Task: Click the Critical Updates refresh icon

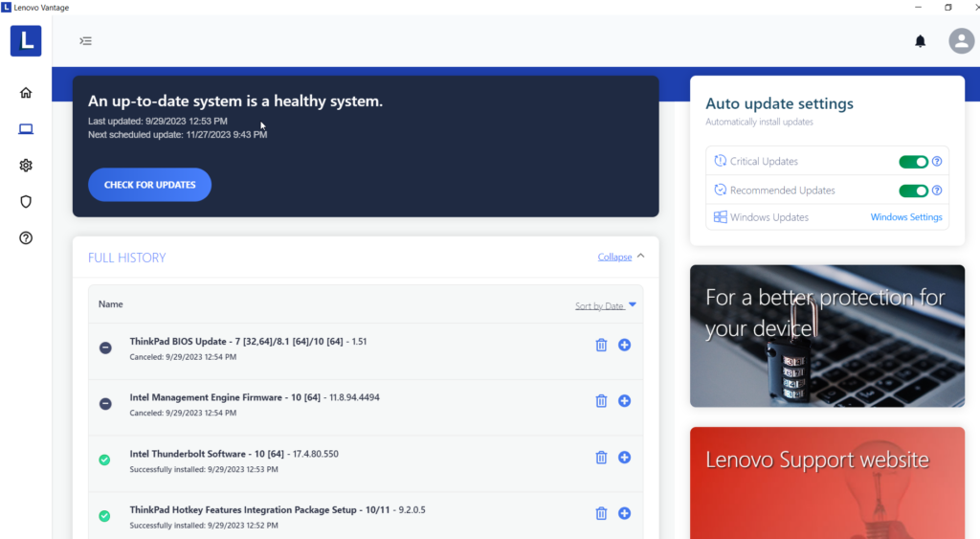Action: click(x=720, y=161)
